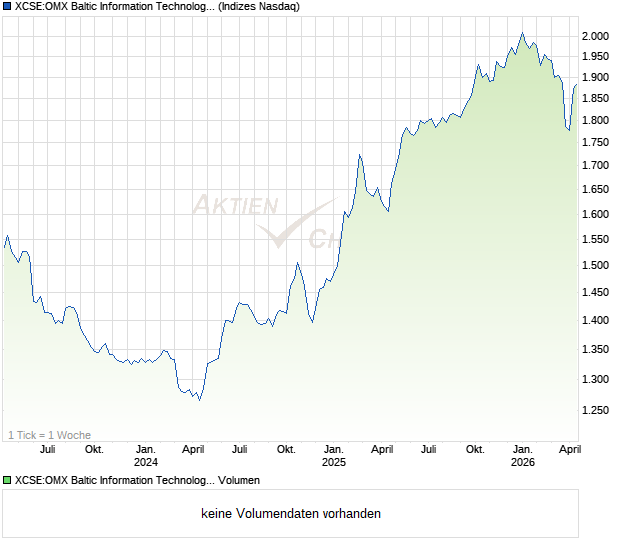
Task: Click the 1.250 price axis label
Action: pos(595,410)
